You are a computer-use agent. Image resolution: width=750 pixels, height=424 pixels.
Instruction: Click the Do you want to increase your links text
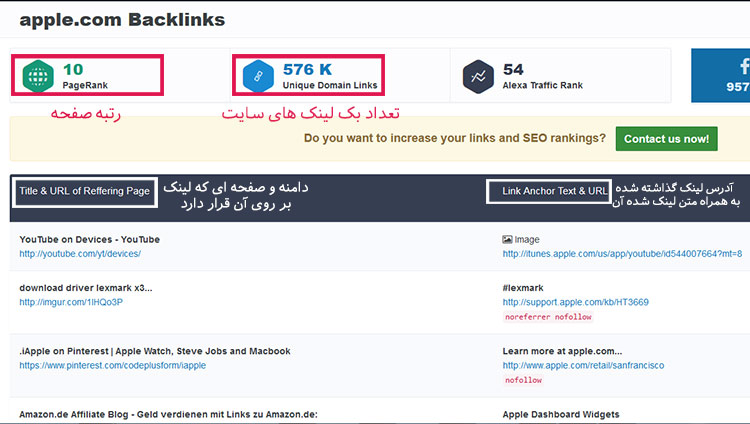coord(454,138)
